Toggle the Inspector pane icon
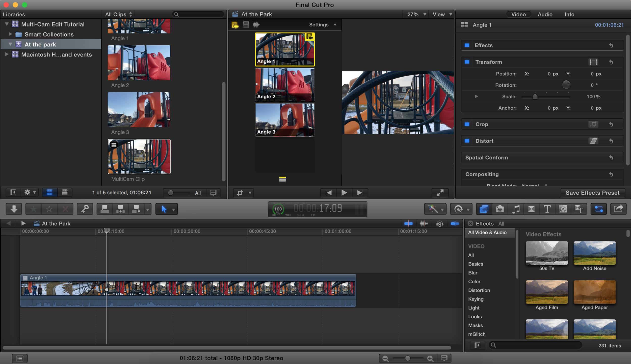The image size is (631, 364). click(599, 209)
